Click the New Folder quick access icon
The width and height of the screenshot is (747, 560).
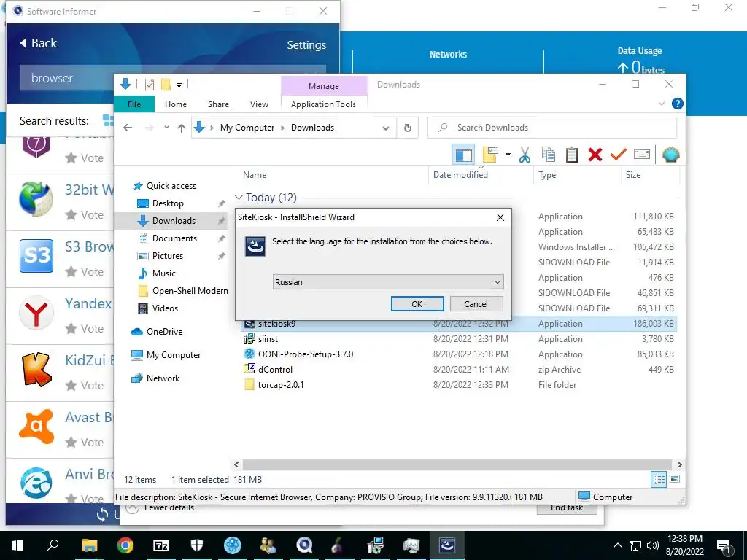pyautogui.click(x=166, y=85)
